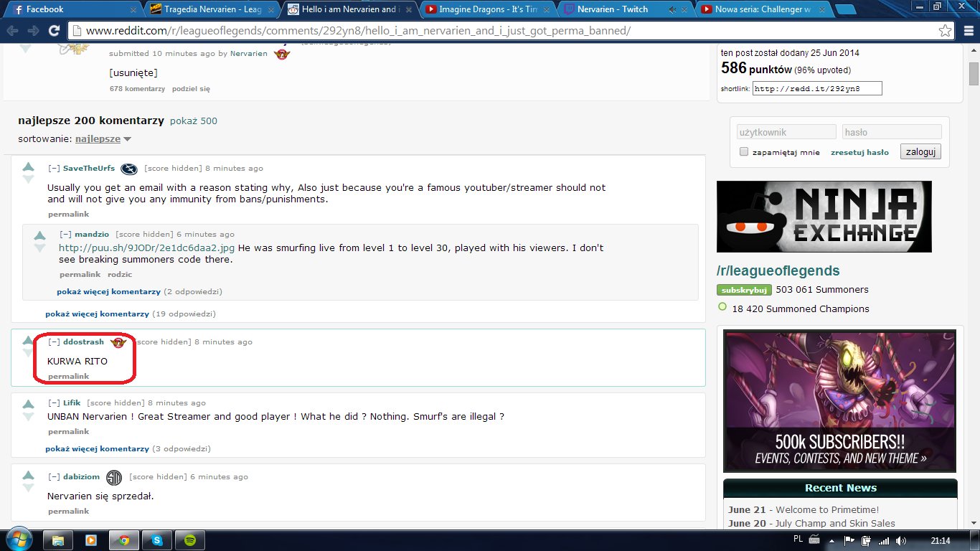Image resolution: width=980 pixels, height=551 pixels.
Task: Upvote the SaveTheUrfs comment
Action: pyautogui.click(x=28, y=167)
